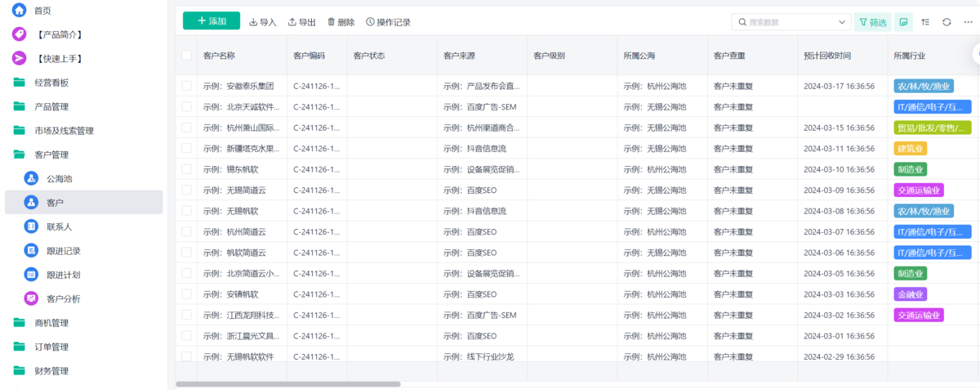
Task: Click the sort icon next to refresh
Action: pyautogui.click(x=925, y=22)
